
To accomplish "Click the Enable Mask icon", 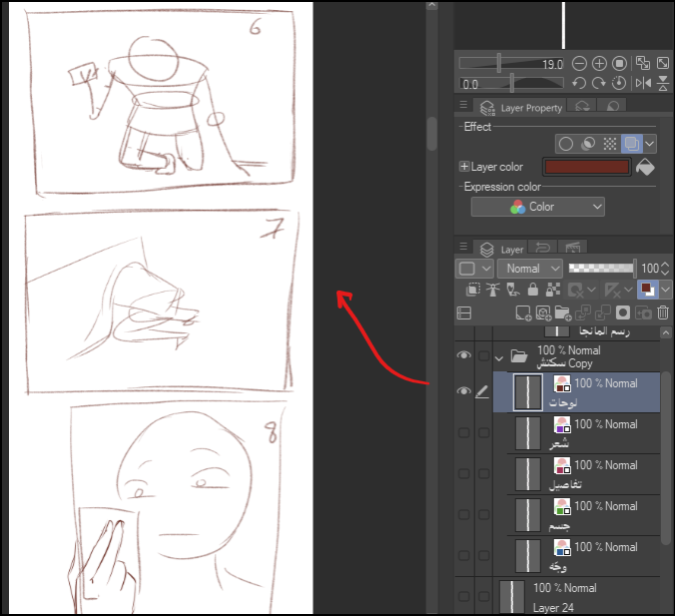I will pyautogui.click(x=575, y=291).
